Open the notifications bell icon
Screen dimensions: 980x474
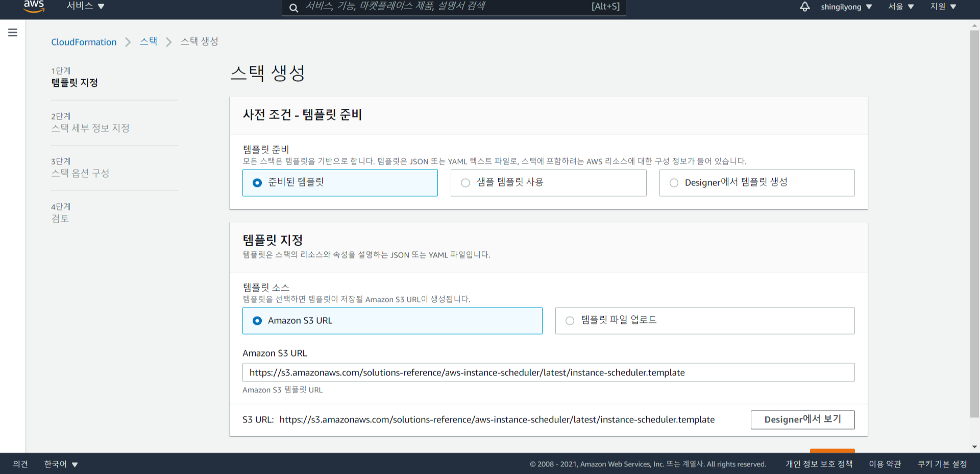click(804, 7)
